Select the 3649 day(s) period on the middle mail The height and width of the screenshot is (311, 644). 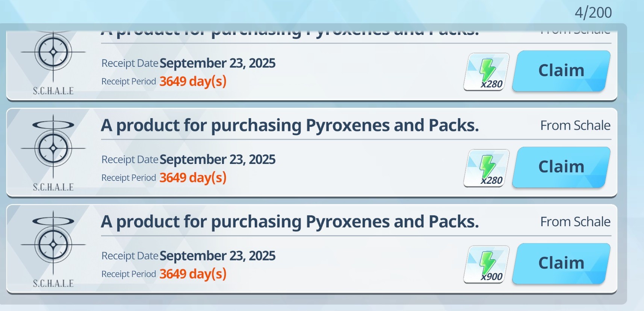coord(193,178)
